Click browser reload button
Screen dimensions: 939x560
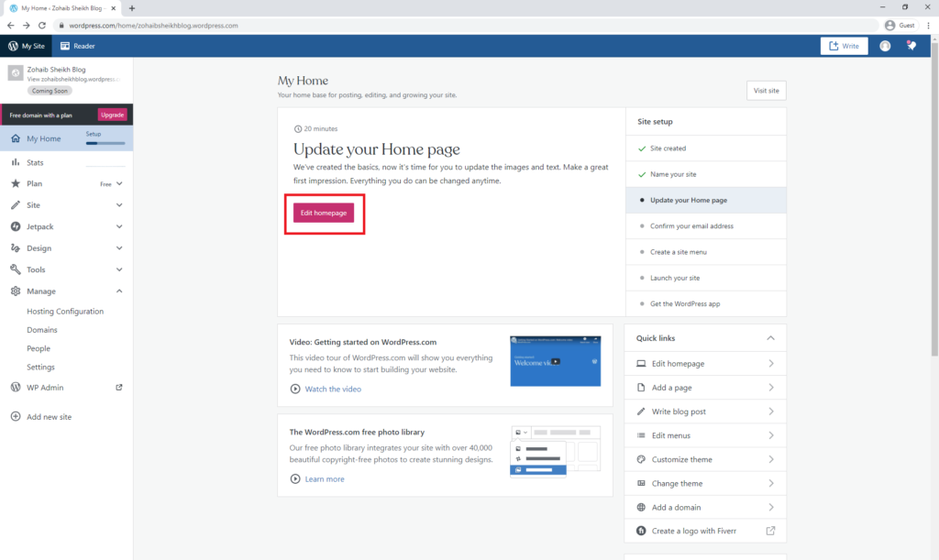[x=42, y=25]
